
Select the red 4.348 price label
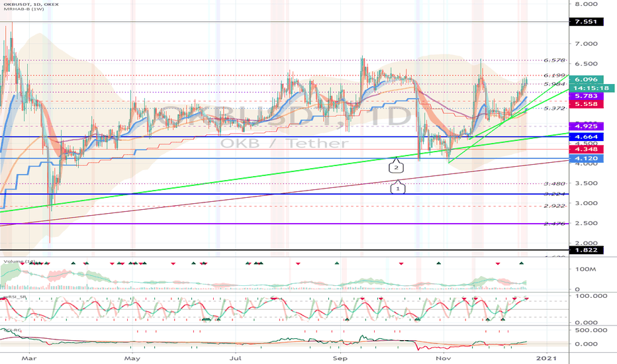click(x=587, y=149)
